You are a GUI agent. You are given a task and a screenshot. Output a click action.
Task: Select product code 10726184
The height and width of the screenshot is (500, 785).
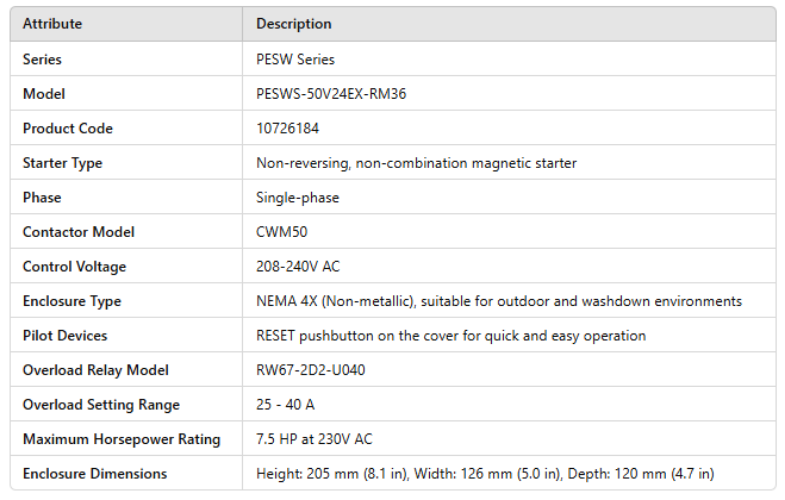(288, 129)
